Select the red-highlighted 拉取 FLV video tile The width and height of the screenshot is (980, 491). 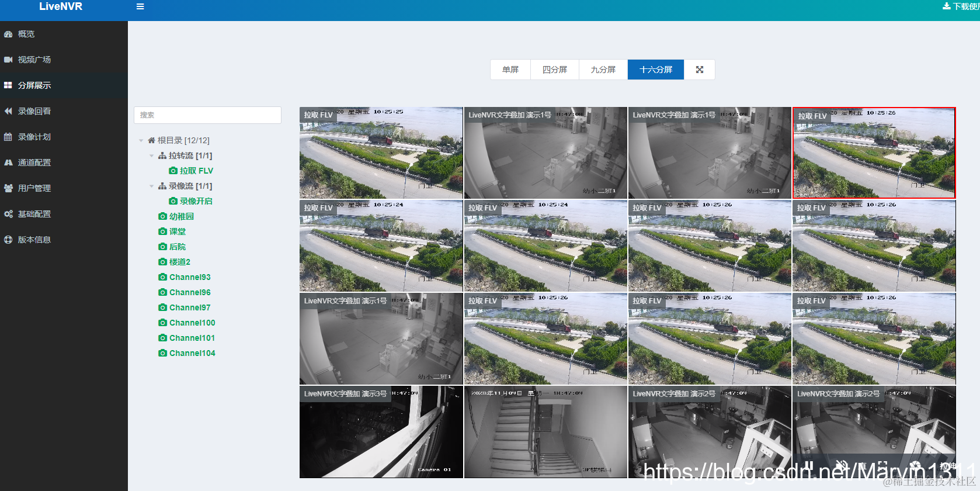pyautogui.click(x=874, y=153)
